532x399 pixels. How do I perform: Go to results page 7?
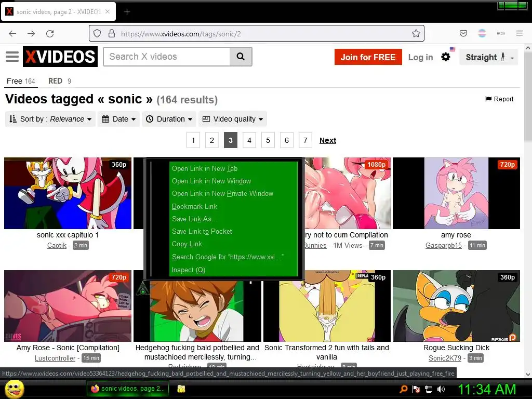tap(305, 140)
